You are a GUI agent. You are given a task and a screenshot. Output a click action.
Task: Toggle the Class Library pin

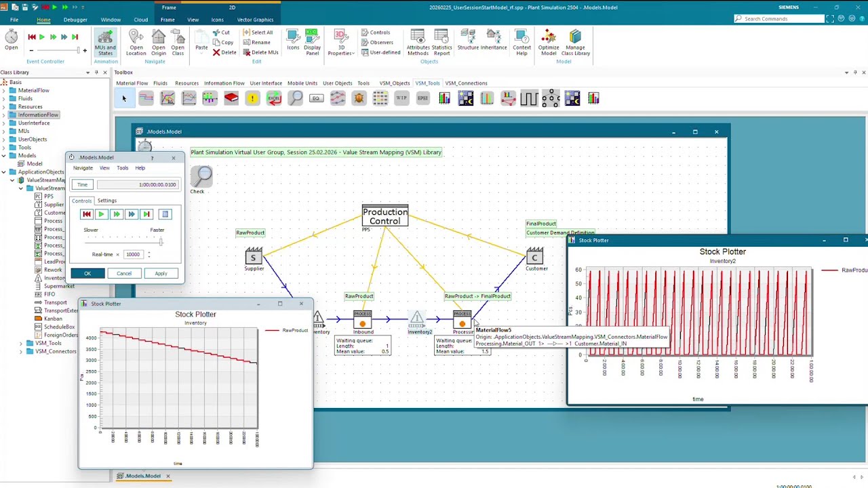tap(96, 73)
